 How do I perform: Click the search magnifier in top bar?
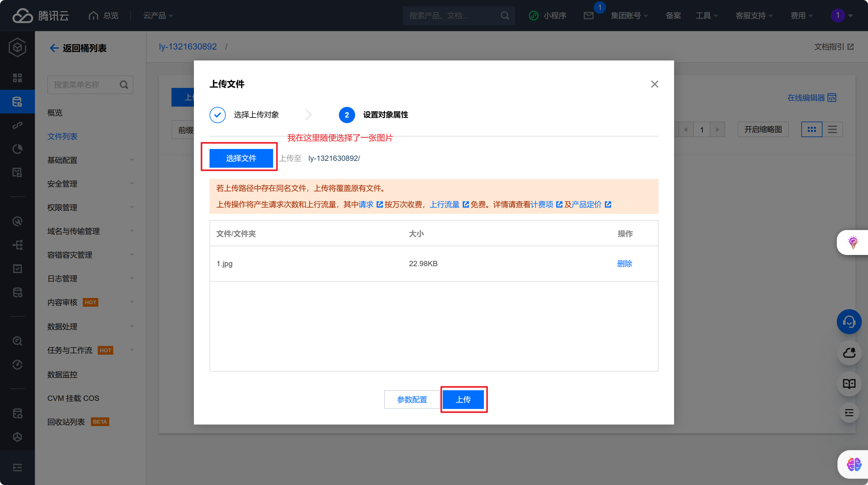click(504, 16)
